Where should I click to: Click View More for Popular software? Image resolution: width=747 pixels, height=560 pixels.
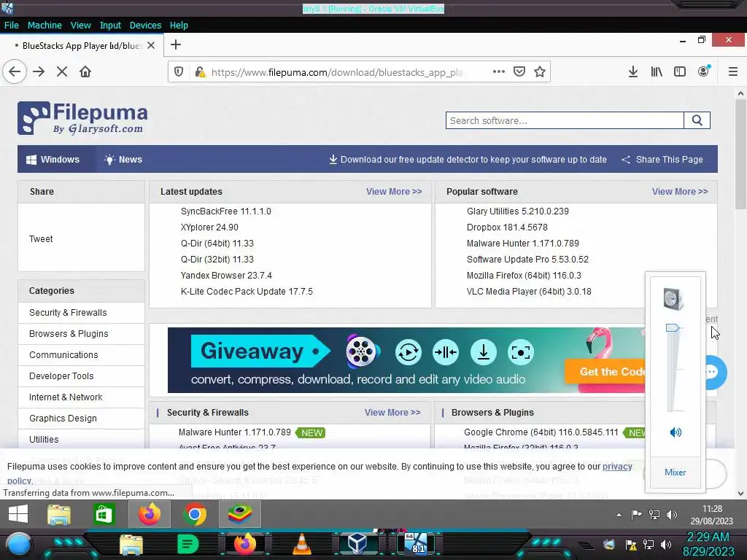coord(680,192)
